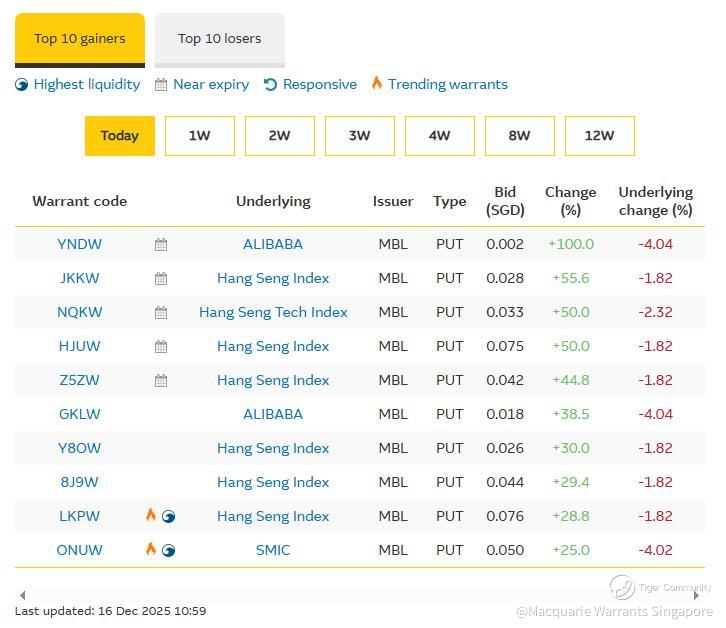Click scroll left arrow below table
Viewport: 726px width, 628px height.
[22, 595]
